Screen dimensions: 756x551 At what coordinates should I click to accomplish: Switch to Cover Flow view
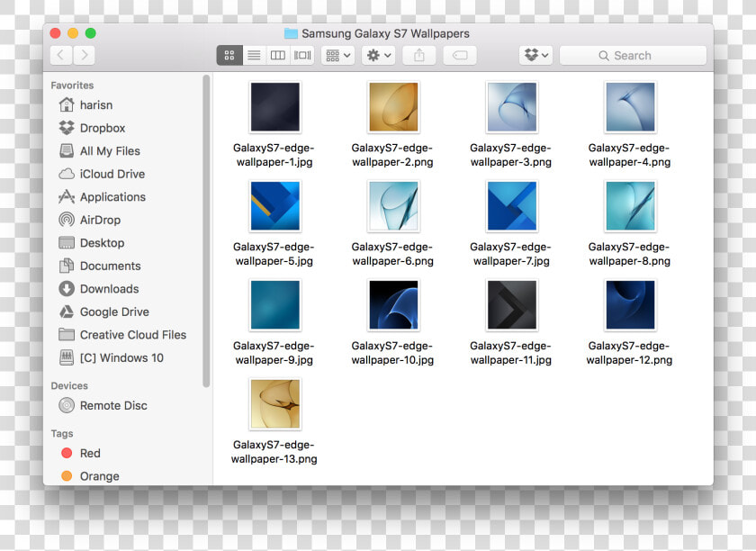302,56
